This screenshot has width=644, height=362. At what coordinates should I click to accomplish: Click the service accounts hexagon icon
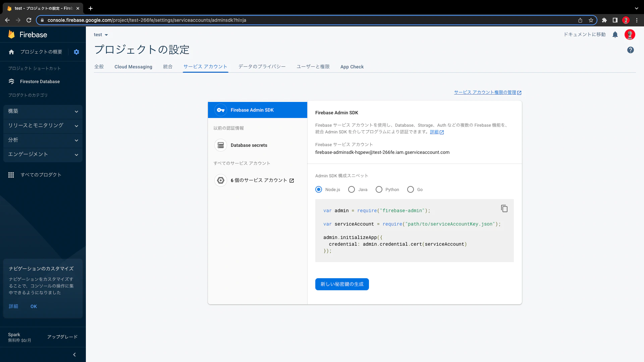pyautogui.click(x=221, y=180)
